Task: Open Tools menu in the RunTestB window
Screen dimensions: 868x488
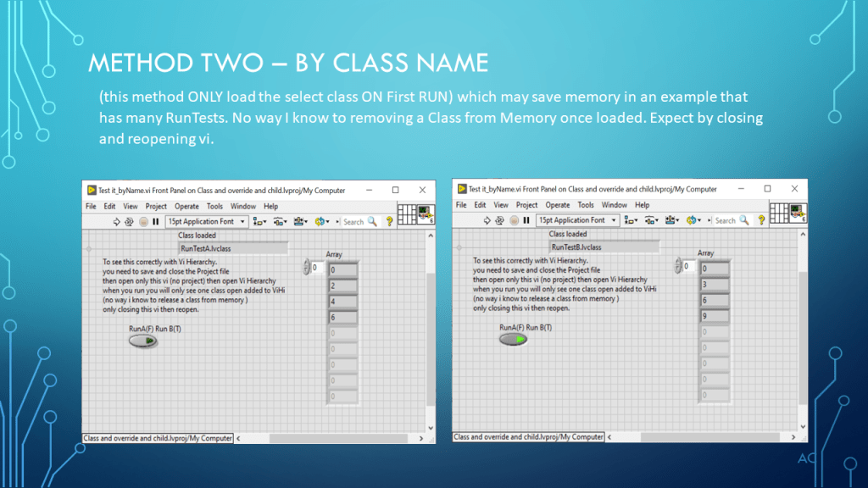Action: [586, 205]
